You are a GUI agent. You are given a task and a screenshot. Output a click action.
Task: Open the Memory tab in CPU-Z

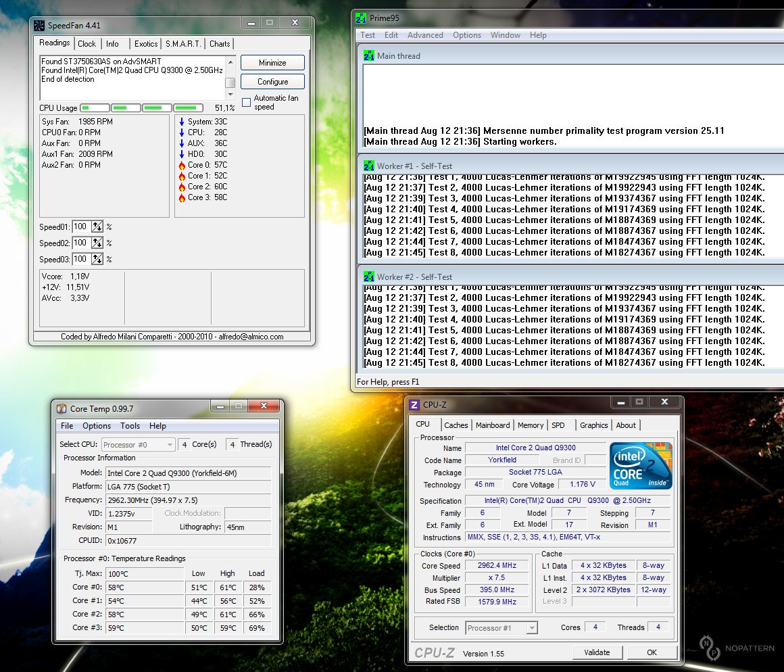(x=531, y=425)
